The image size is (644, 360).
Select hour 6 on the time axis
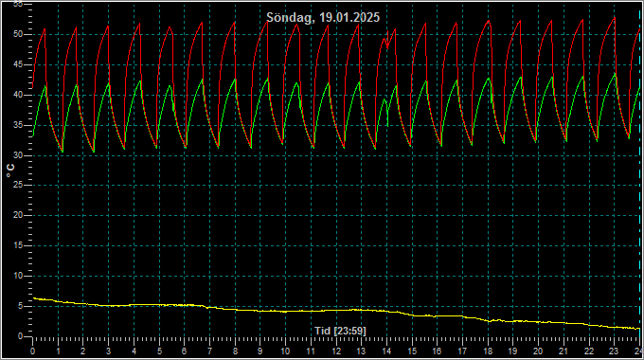click(x=184, y=351)
